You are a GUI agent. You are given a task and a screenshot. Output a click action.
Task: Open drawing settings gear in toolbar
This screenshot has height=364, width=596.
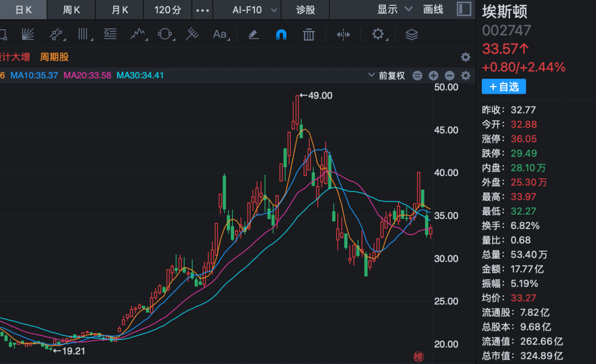pyautogui.click(x=379, y=35)
